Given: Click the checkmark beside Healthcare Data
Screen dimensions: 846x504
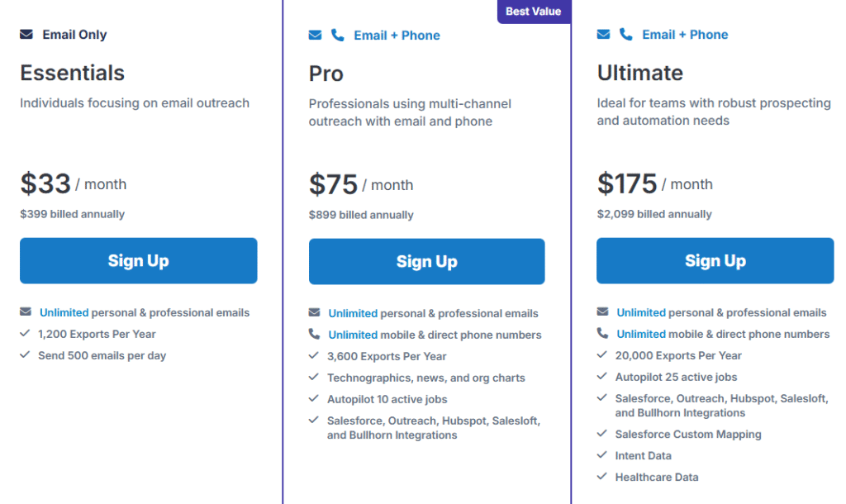Looking at the screenshot, I should pyautogui.click(x=601, y=477).
